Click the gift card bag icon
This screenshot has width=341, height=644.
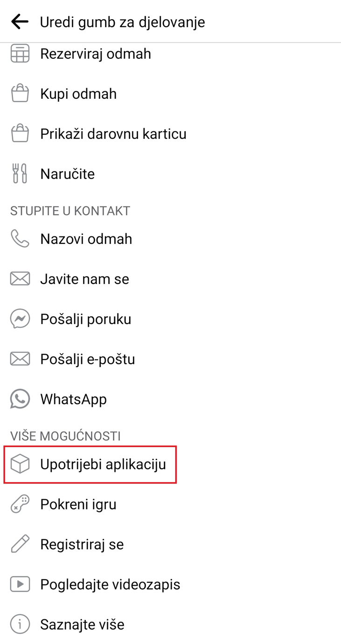20,134
